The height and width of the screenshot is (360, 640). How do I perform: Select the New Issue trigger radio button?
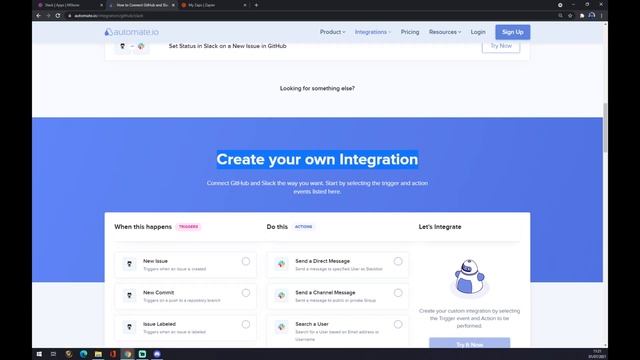pos(246,261)
